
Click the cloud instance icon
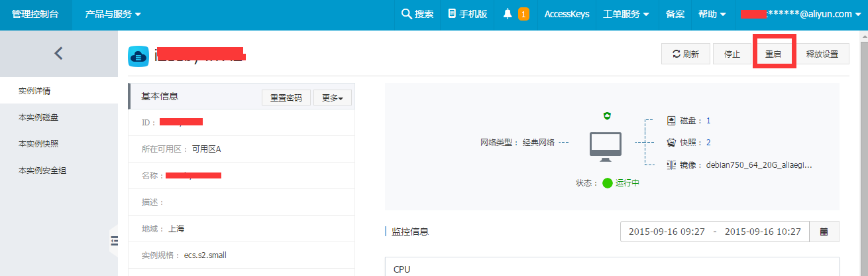pyautogui.click(x=138, y=56)
